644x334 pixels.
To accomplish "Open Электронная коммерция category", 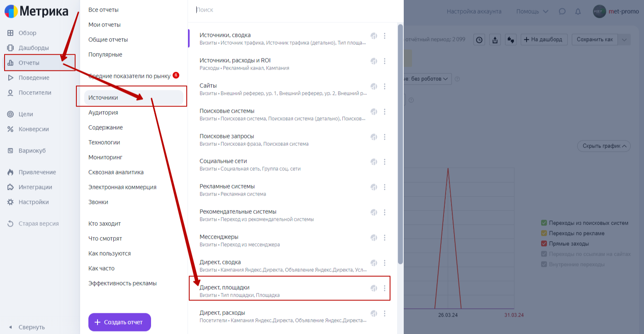I will pyautogui.click(x=122, y=187).
